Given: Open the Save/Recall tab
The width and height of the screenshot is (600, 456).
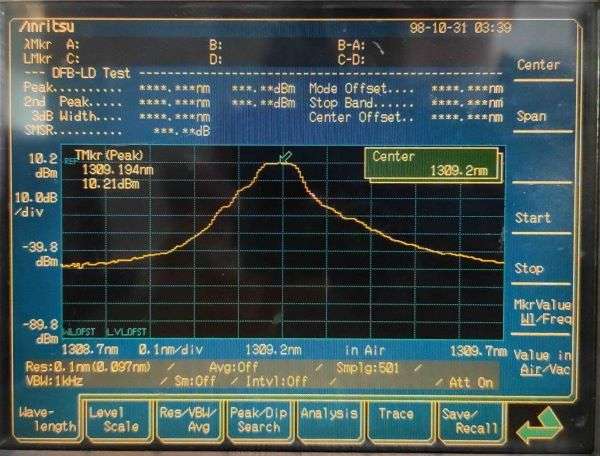Looking at the screenshot, I should point(470,421).
